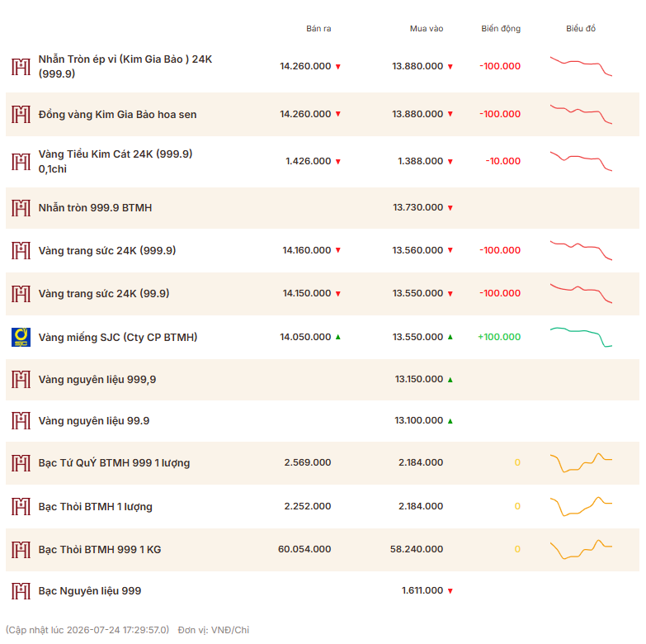Click the Mua vào column header
Screen dimensions: 646x644
point(427,28)
